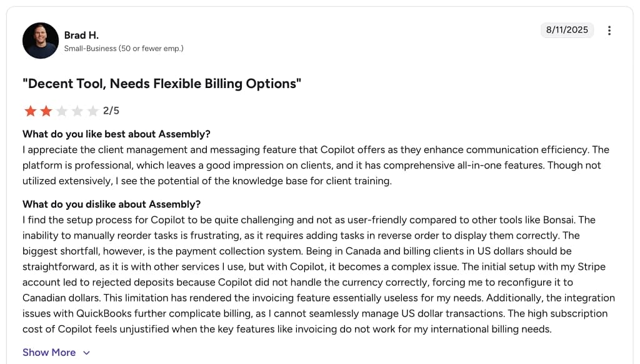
Task: Click the first orange rating star
Action: coord(31,111)
